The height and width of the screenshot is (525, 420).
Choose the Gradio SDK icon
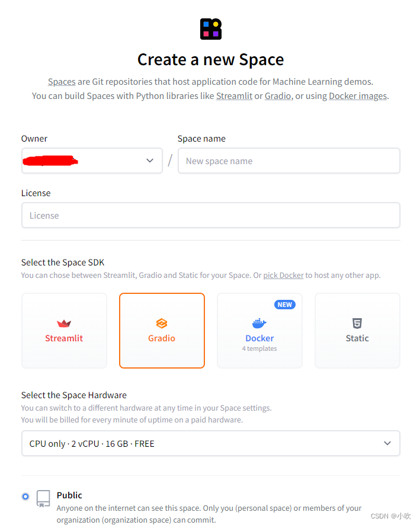click(162, 324)
